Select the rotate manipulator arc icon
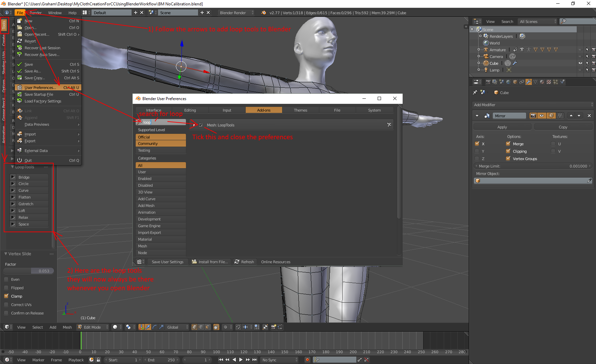The height and width of the screenshot is (364, 596). (155, 327)
